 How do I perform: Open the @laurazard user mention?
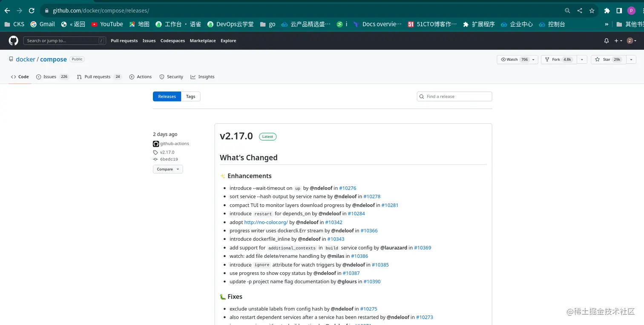click(394, 248)
